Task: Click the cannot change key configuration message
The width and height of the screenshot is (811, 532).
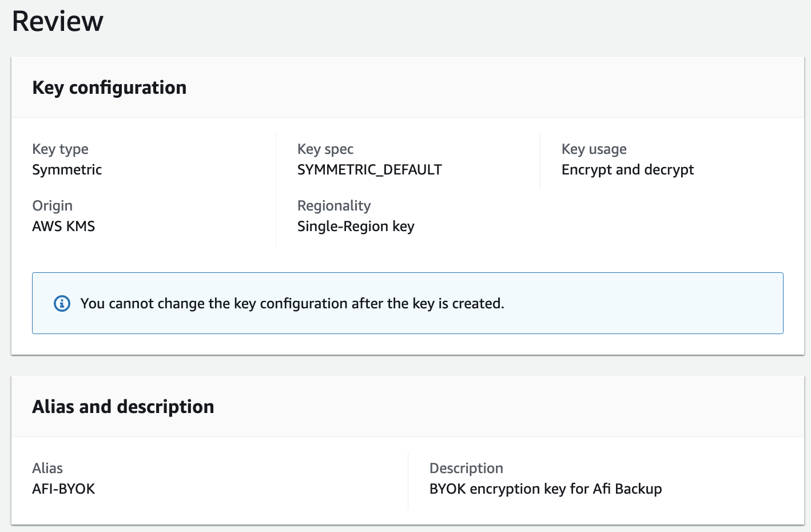Action: 292,303
